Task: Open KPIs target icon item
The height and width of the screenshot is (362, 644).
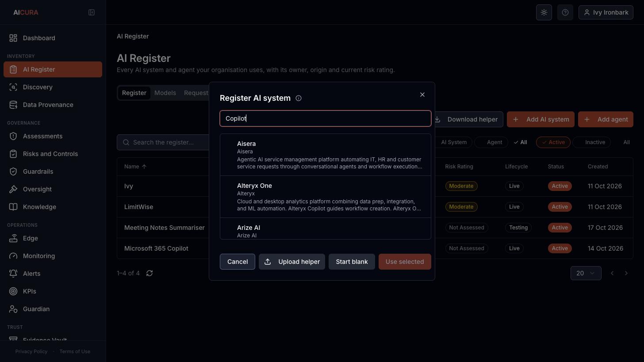Action: pos(53,291)
